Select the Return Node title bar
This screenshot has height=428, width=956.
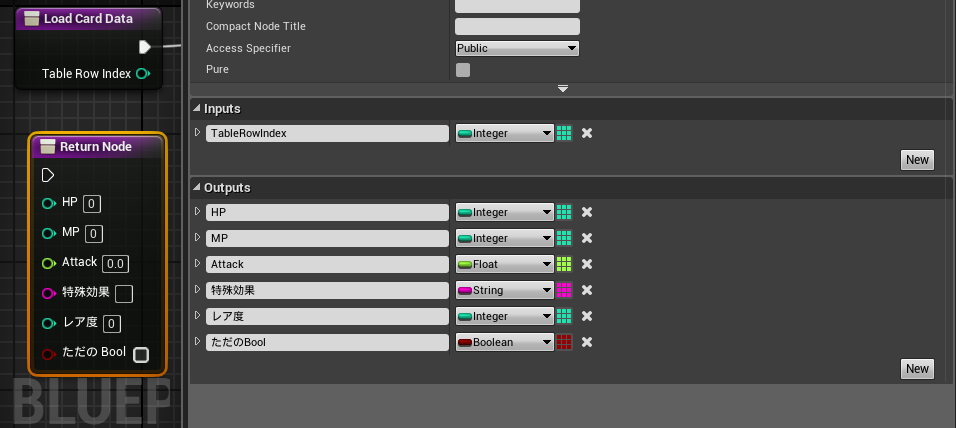coord(97,147)
